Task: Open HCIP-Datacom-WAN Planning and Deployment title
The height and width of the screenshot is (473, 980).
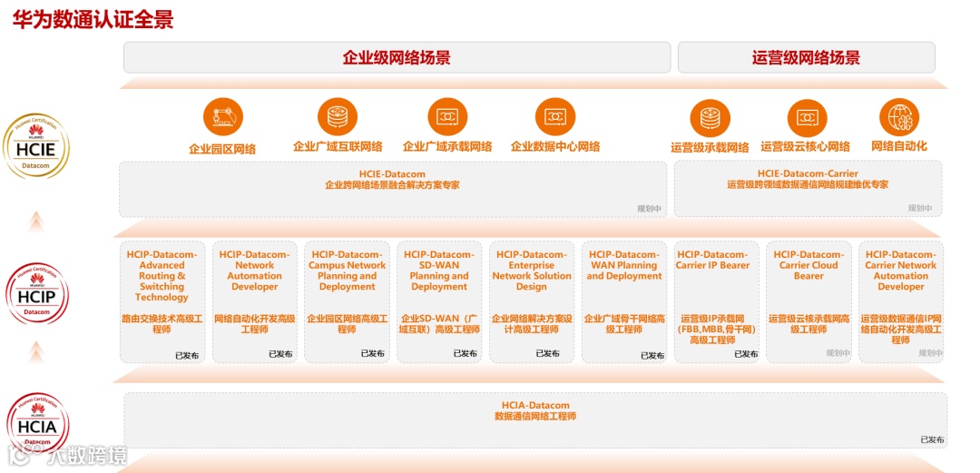Action: 624,265
